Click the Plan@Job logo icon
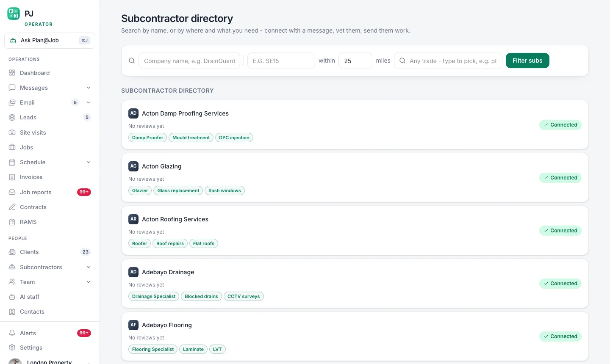This screenshot has width=610, height=364. tap(14, 14)
